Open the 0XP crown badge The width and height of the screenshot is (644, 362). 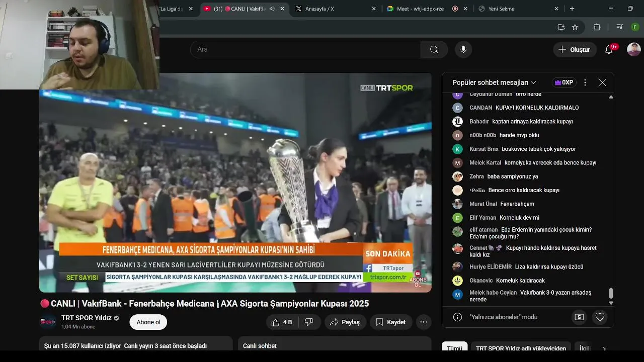point(564,82)
